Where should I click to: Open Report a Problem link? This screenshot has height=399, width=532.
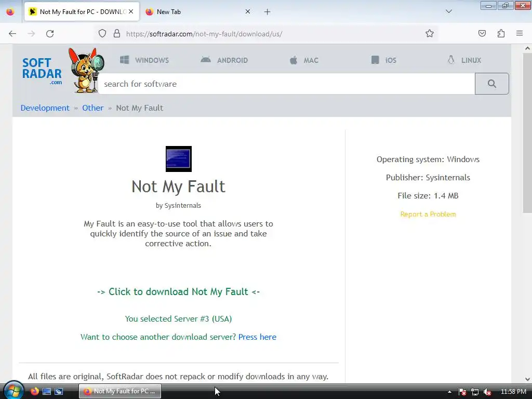click(x=428, y=214)
